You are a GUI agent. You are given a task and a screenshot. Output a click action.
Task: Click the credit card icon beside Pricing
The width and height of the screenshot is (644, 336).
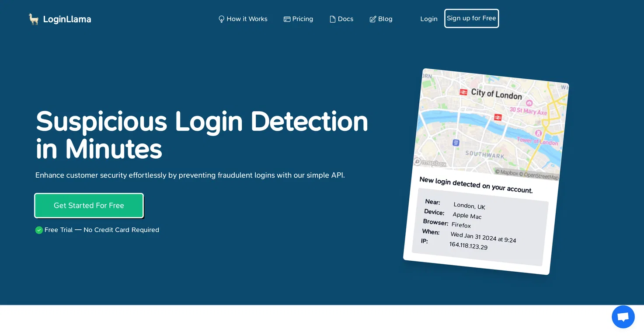[287, 19]
